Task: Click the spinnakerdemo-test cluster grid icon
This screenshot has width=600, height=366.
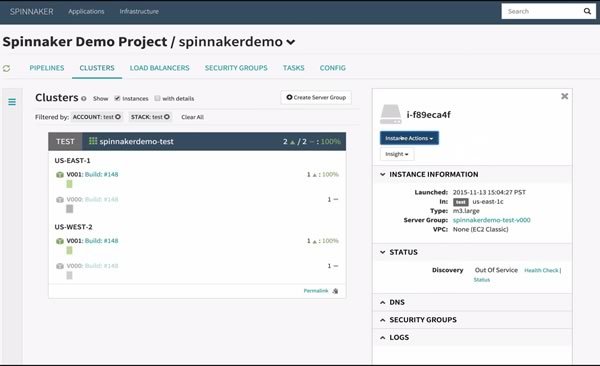Action: pos(93,141)
